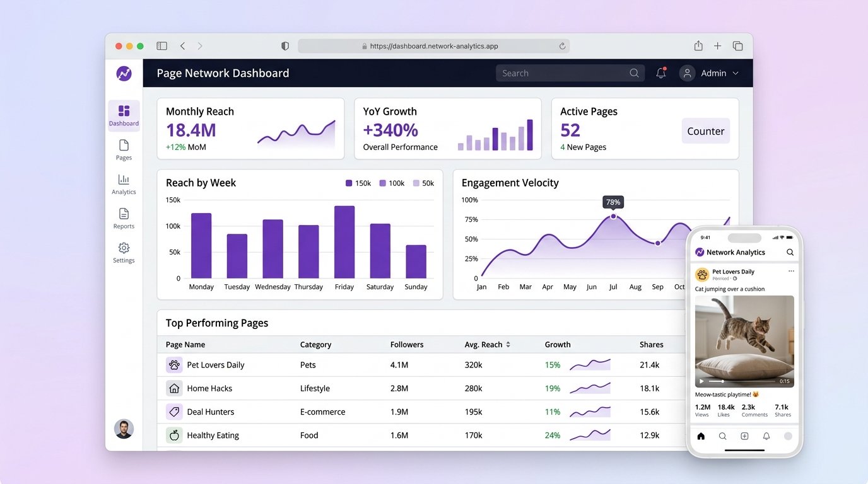Click the user avatar photo in the sidebar
The width and height of the screenshot is (868, 484).
click(124, 429)
